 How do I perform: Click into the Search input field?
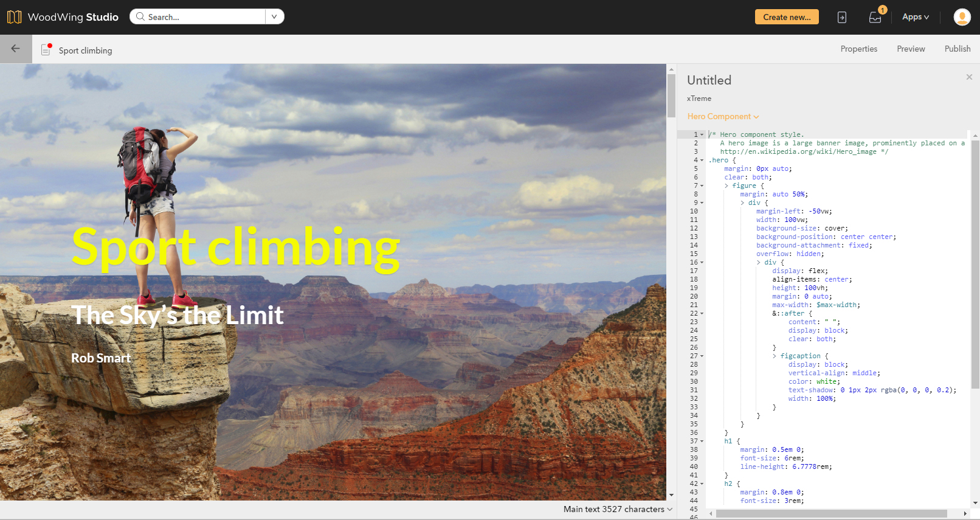coord(204,17)
